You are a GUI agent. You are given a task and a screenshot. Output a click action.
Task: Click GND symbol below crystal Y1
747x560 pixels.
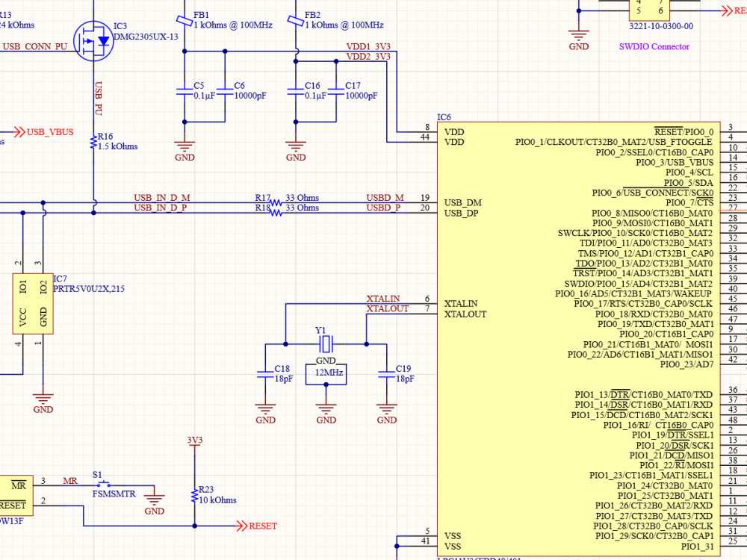click(x=326, y=413)
